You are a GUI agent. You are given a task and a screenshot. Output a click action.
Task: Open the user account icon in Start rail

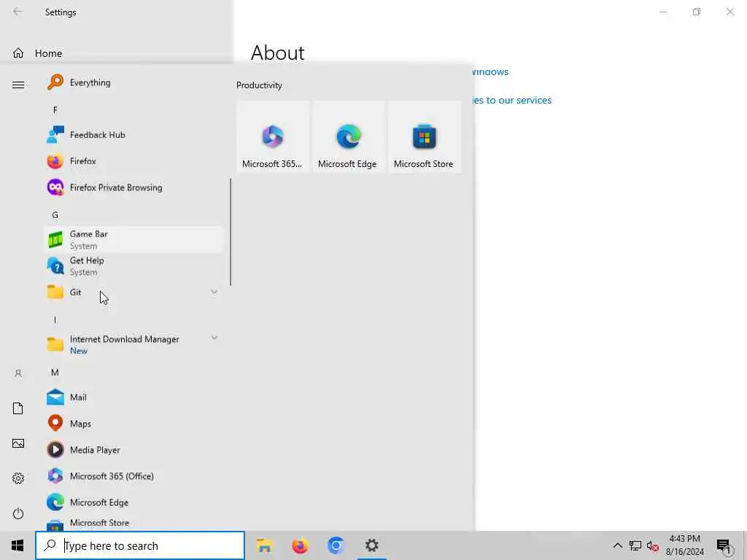pyautogui.click(x=18, y=373)
